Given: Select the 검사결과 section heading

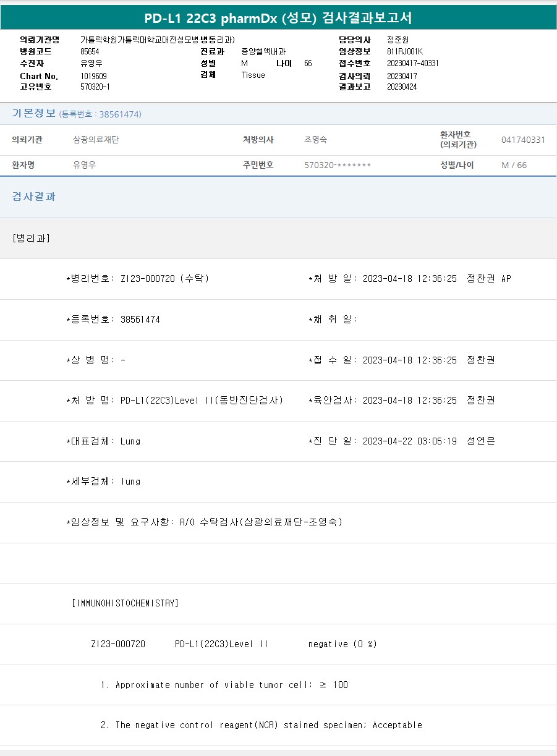Looking at the screenshot, I should click(33, 197).
